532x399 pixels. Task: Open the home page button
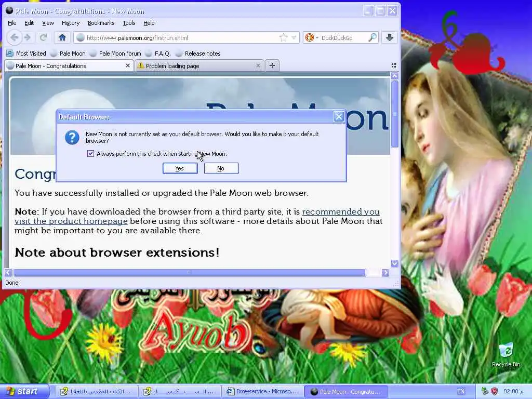pos(62,37)
